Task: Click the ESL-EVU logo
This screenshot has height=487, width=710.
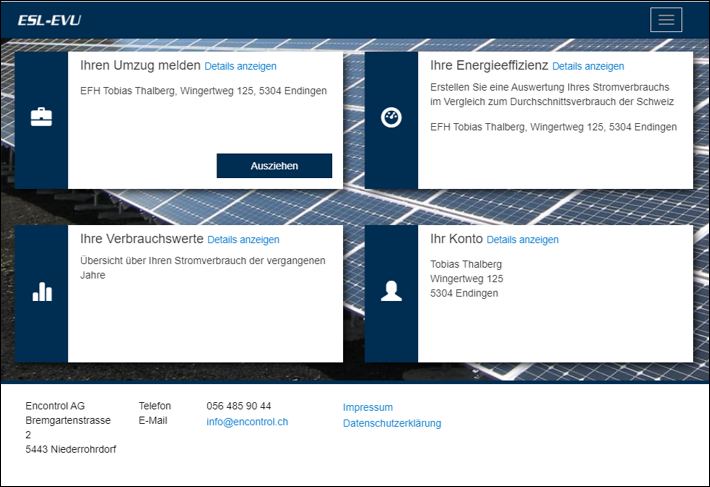Action: click(49, 20)
